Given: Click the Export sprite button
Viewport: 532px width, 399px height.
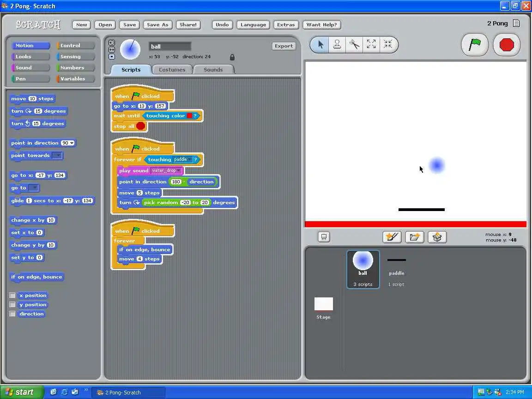Looking at the screenshot, I should 284,46.
